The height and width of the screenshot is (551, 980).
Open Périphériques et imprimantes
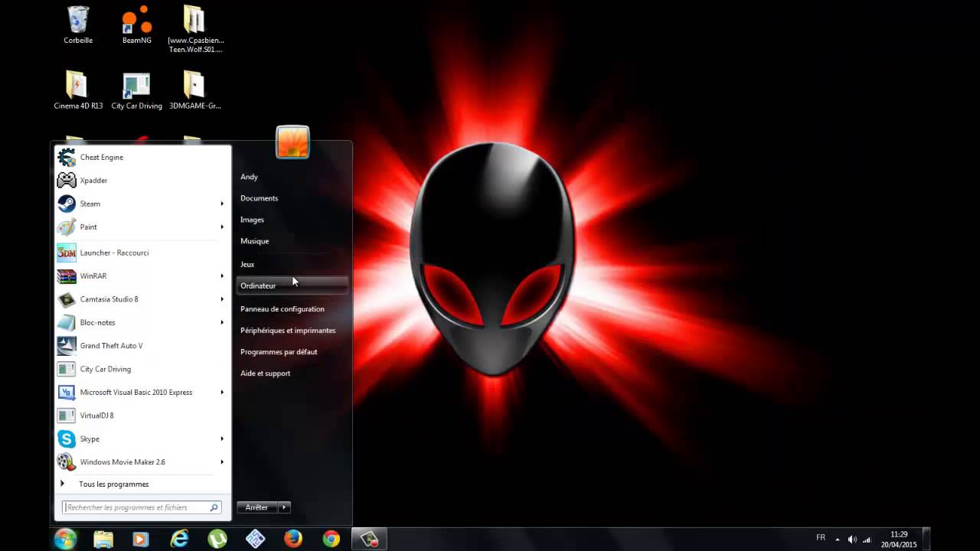(288, 331)
